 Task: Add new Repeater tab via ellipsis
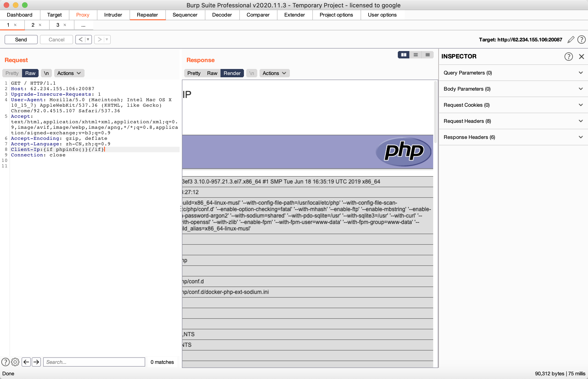coord(83,25)
